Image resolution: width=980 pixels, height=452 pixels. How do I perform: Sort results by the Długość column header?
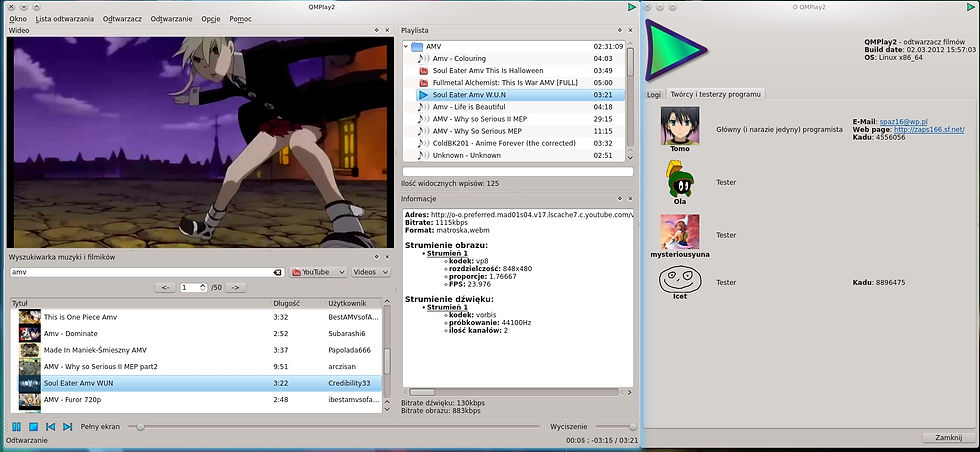299,303
